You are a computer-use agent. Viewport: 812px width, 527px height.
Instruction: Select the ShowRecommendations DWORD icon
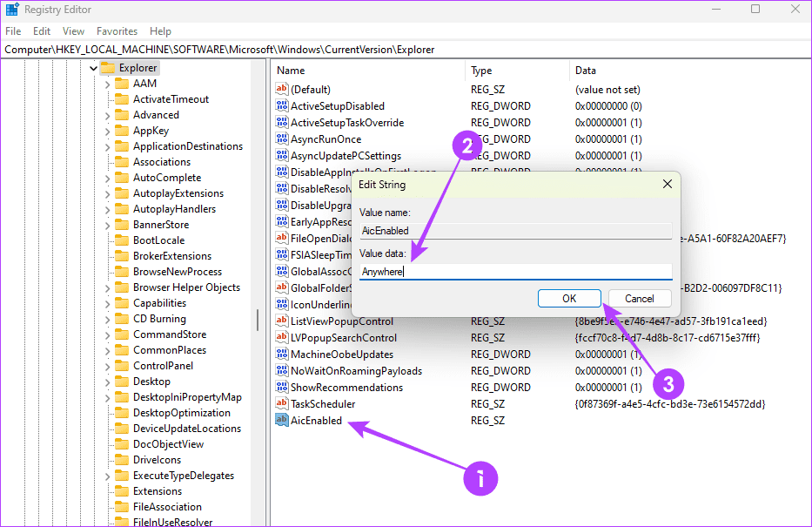(281, 388)
